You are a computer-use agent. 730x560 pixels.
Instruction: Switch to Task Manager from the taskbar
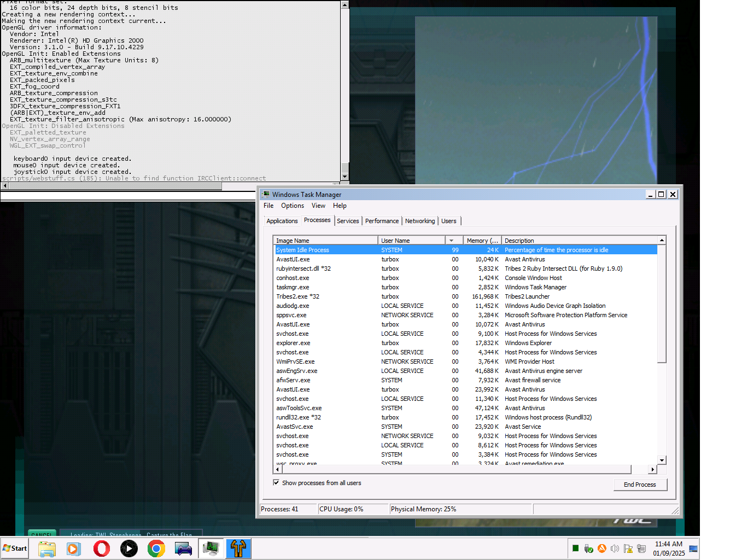tap(211, 549)
